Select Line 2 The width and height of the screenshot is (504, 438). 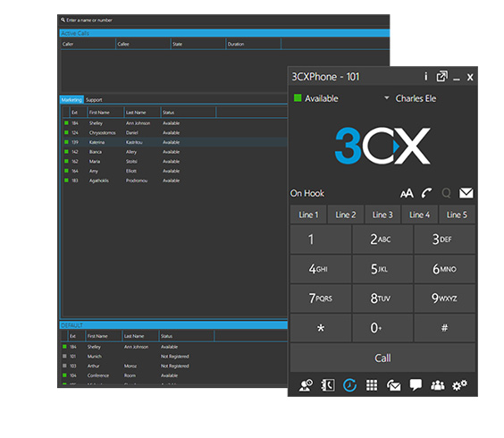point(346,215)
